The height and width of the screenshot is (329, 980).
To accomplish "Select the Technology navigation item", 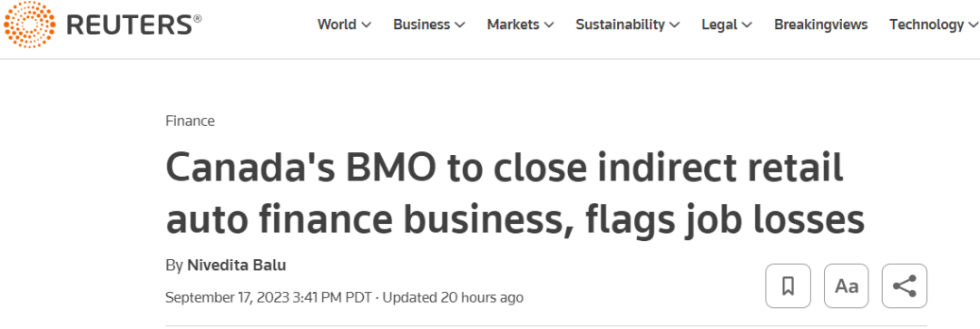I will coord(926,24).
